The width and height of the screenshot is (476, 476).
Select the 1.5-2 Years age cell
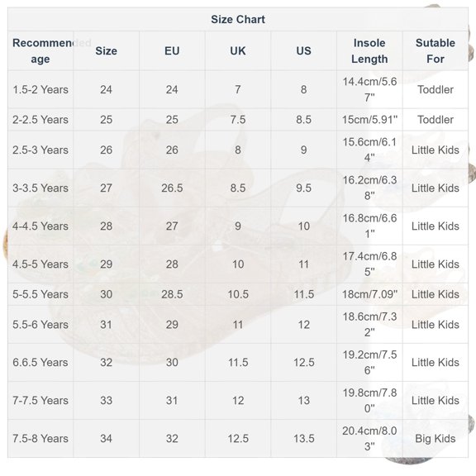click(40, 89)
